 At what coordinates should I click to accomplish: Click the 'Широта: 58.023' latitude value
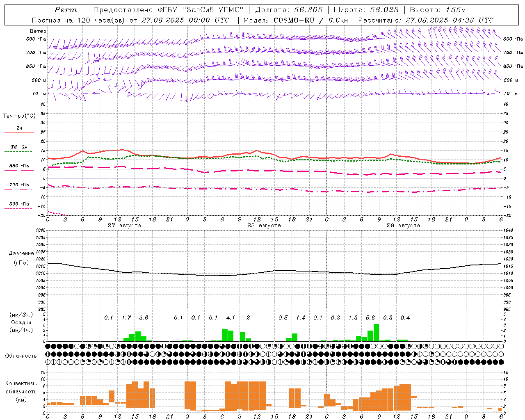[366, 10]
